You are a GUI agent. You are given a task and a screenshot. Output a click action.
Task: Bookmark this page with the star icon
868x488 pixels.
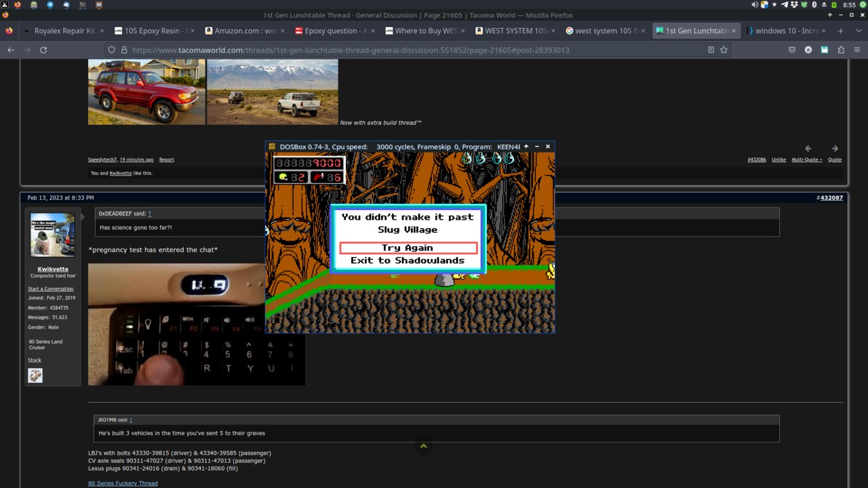pos(724,50)
